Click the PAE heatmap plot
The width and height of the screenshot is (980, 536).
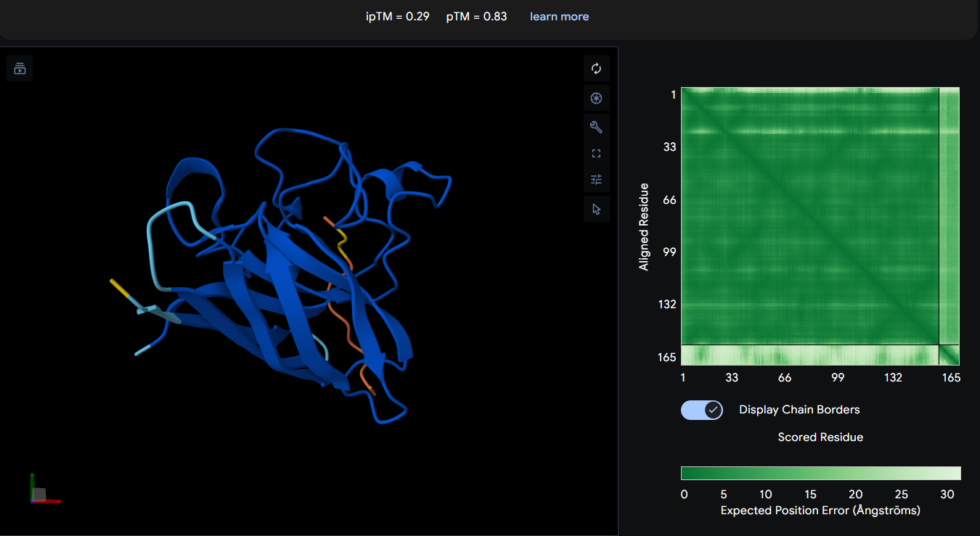(820, 226)
